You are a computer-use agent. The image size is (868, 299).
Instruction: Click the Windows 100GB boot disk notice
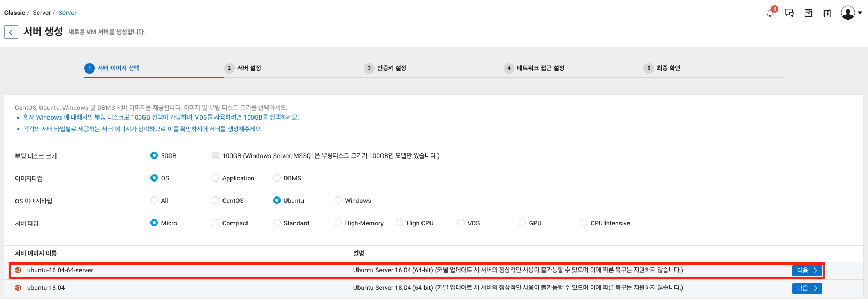pos(161,117)
